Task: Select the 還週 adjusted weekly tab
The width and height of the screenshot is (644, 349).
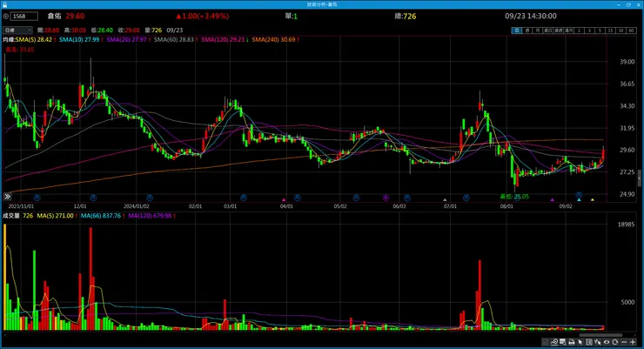Action: tap(558, 30)
